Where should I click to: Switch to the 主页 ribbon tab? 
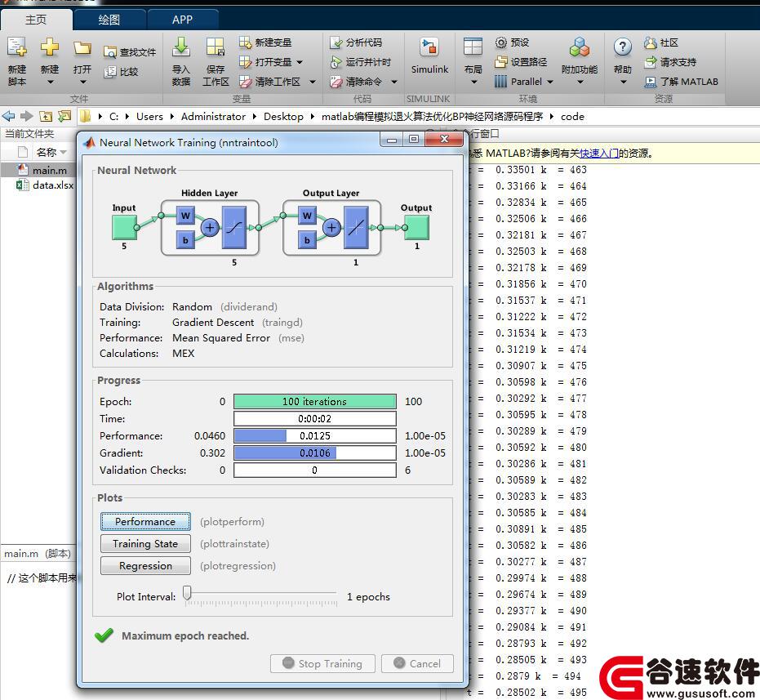coord(37,20)
